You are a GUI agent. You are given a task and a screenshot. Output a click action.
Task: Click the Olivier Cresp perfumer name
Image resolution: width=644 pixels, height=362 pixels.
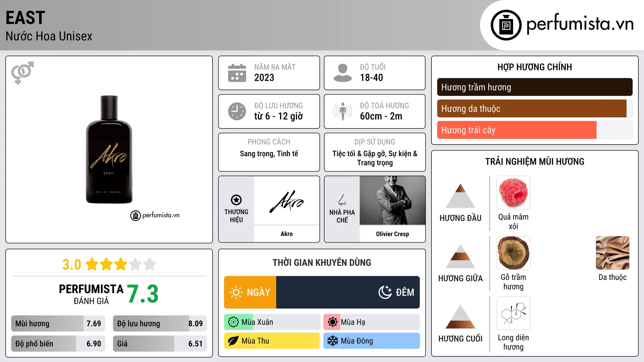(x=392, y=234)
